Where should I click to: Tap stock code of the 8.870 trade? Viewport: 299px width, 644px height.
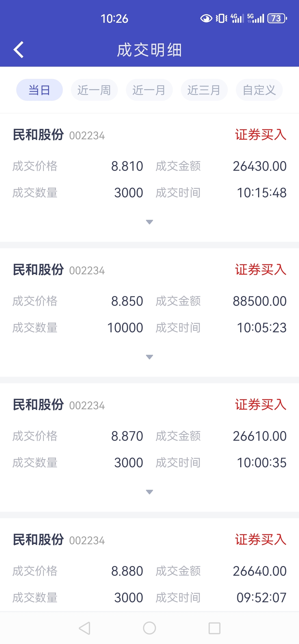pos(87,406)
